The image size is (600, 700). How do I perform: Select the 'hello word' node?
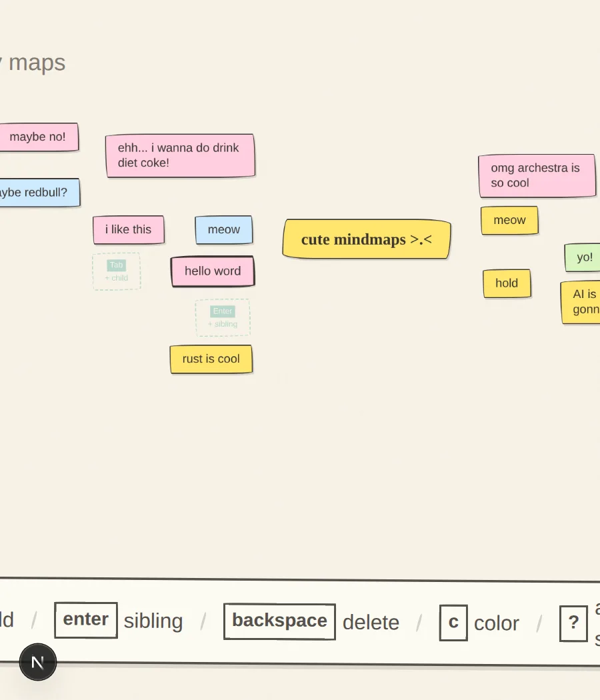[x=213, y=271]
